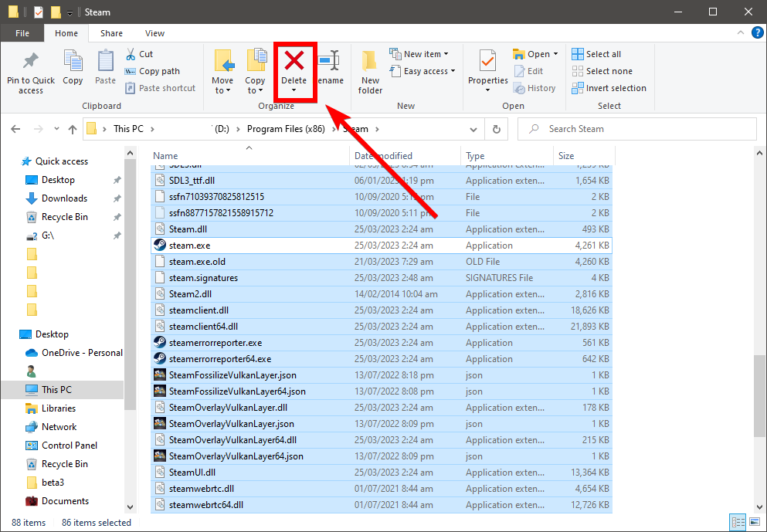Switch to Details view in the status bar
767x532 pixels.
pyautogui.click(x=738, y=522)
